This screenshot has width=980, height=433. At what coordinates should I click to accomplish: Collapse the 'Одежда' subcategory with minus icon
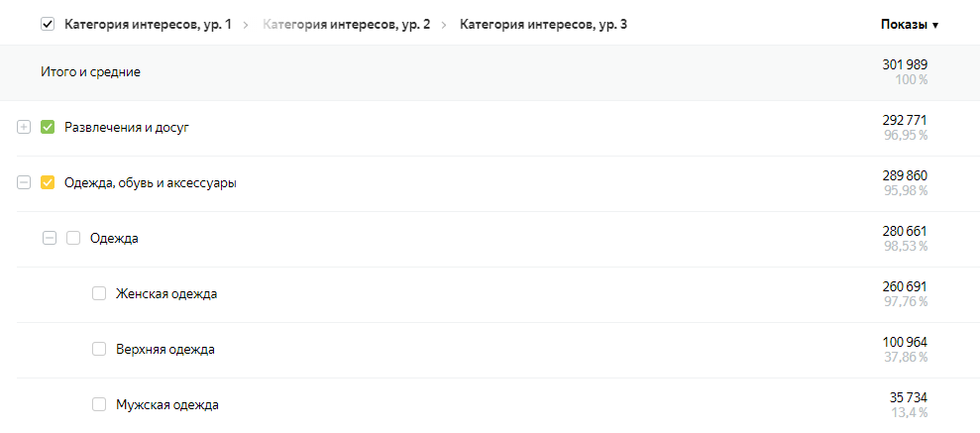pos(50,239)
